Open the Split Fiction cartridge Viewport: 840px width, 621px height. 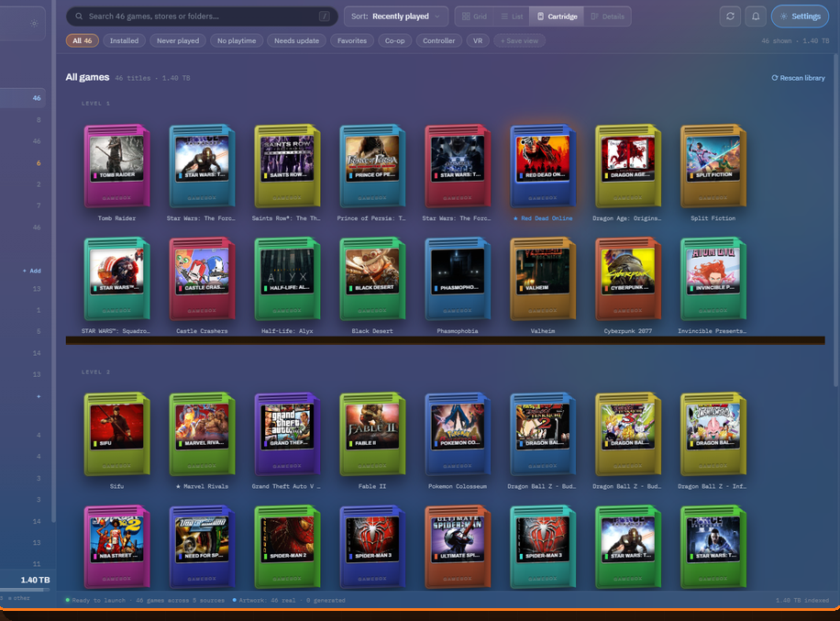pyautogui.click(x=713, y=166)
